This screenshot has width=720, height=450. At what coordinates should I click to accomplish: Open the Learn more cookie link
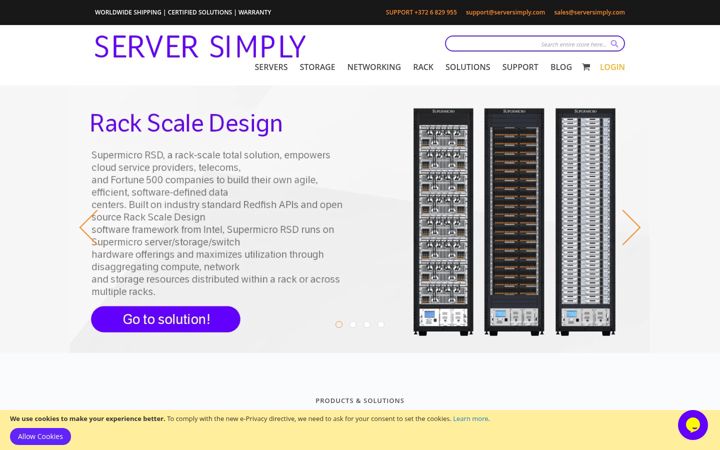tap(470, 419)
